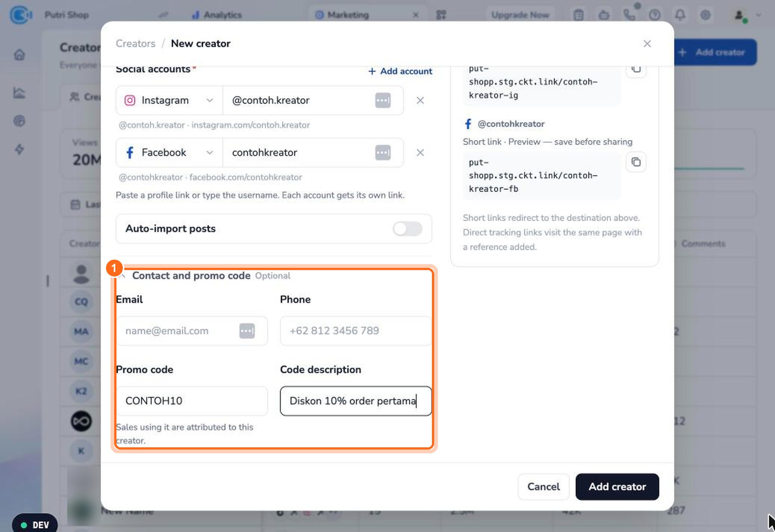Screen dimensions: 775x532
Task: Click the autofill icon in Email field
Action: [x=247, y=331]
